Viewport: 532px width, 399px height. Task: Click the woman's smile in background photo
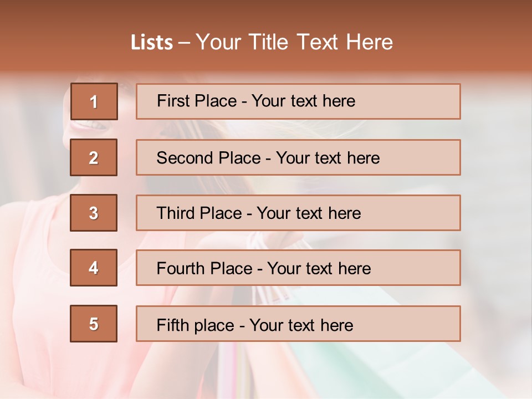tap(89, 126)
